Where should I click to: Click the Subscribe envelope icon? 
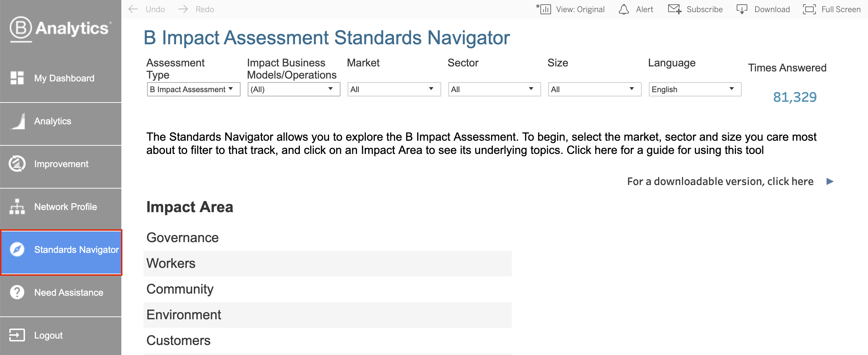[675, 9]
